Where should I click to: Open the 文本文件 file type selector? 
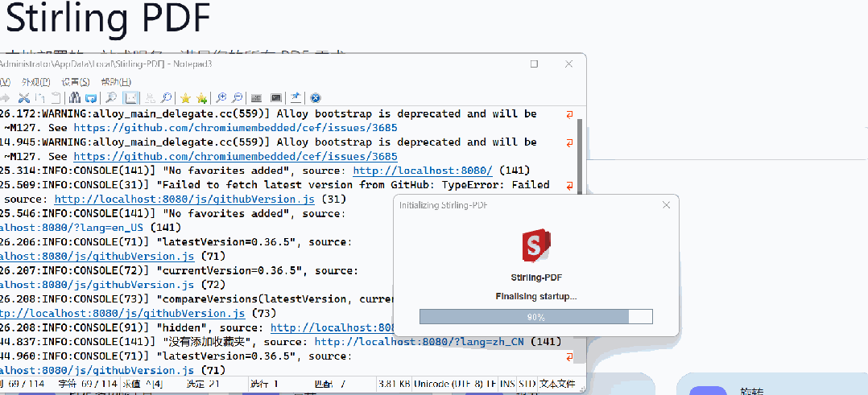pos(558,384)
